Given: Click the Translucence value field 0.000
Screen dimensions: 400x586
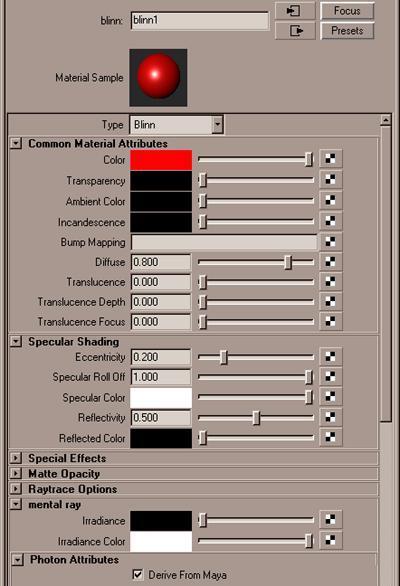Looking at the screenshot, I should click(x=161, y=282).
